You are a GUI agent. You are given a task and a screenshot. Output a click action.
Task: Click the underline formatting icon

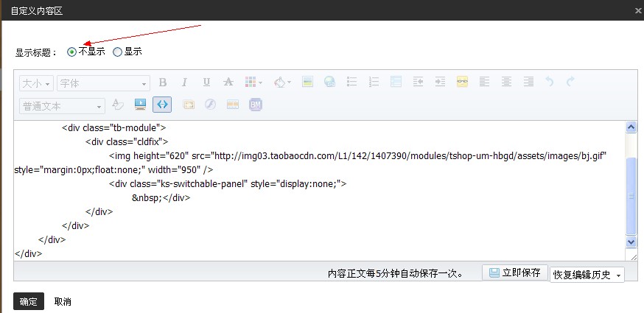[x=206, y=83]
